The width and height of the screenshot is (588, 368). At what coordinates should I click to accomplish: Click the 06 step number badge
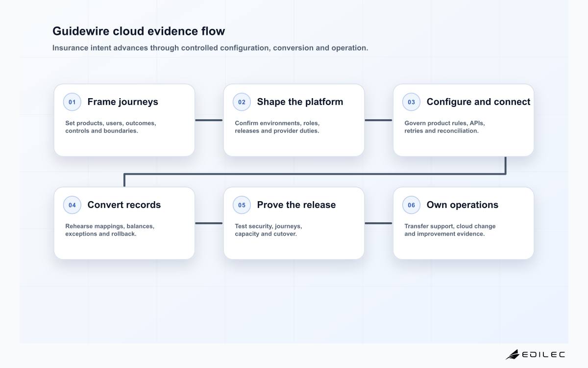coord(411,205)
